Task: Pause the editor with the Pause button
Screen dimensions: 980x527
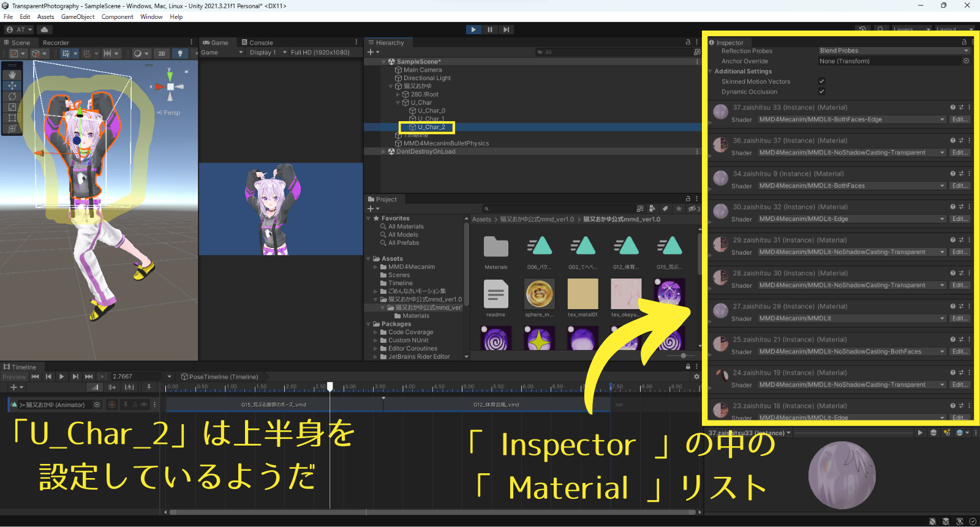Action: pyautogui.click(x=490, y=29)
